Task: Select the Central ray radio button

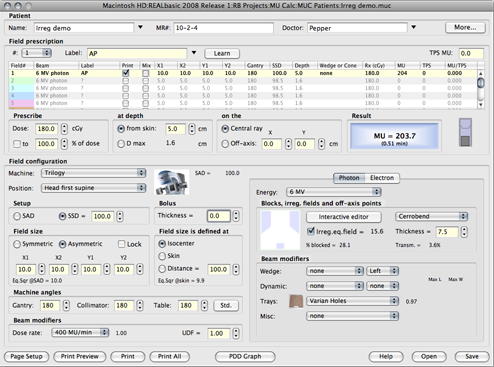Action: coord(225,129)
